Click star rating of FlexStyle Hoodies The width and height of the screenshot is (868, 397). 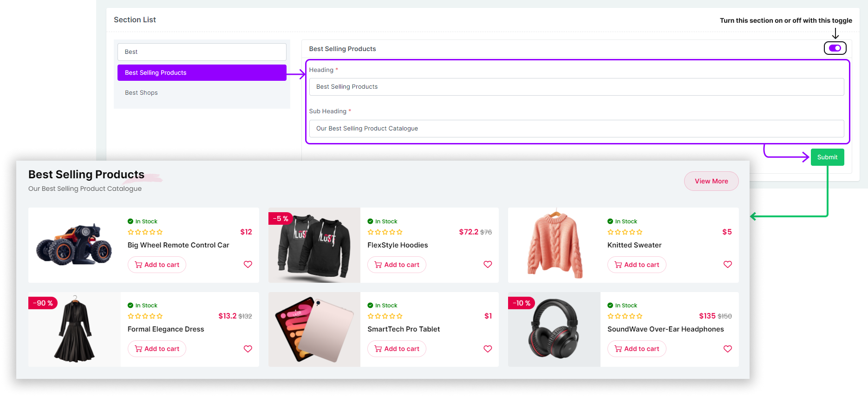(385, 232)
